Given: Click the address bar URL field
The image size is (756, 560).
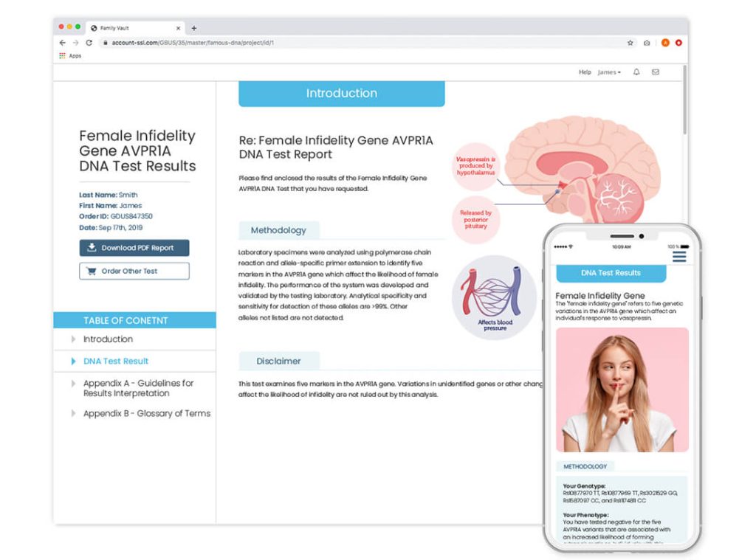Looking at the screenshot, I should tap(362, 42).
